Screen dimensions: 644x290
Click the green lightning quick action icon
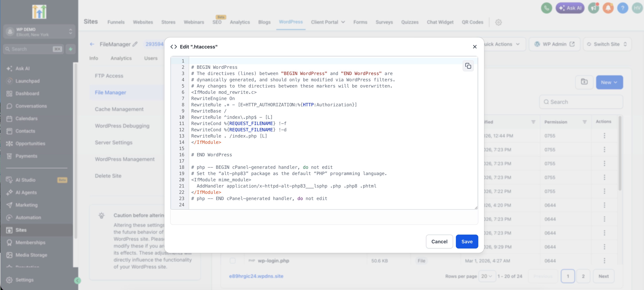(71, 49)
